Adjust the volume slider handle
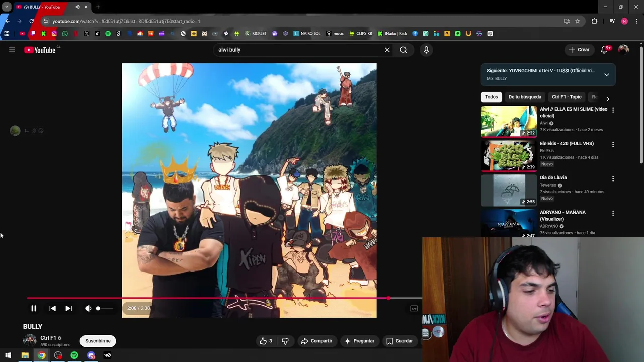Image resolution: width=644 pixels, height=362 pixels. pos(98,308)
